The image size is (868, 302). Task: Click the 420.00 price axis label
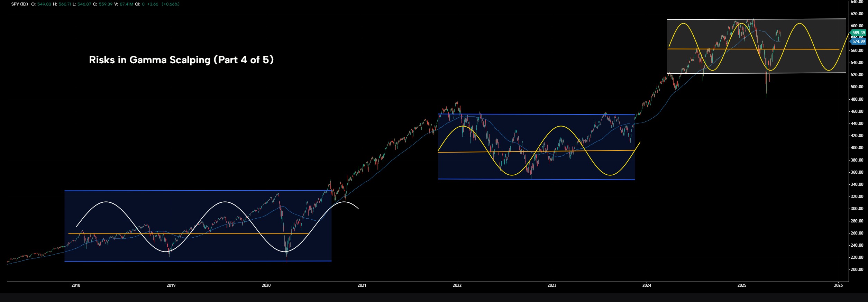(857, 136)
